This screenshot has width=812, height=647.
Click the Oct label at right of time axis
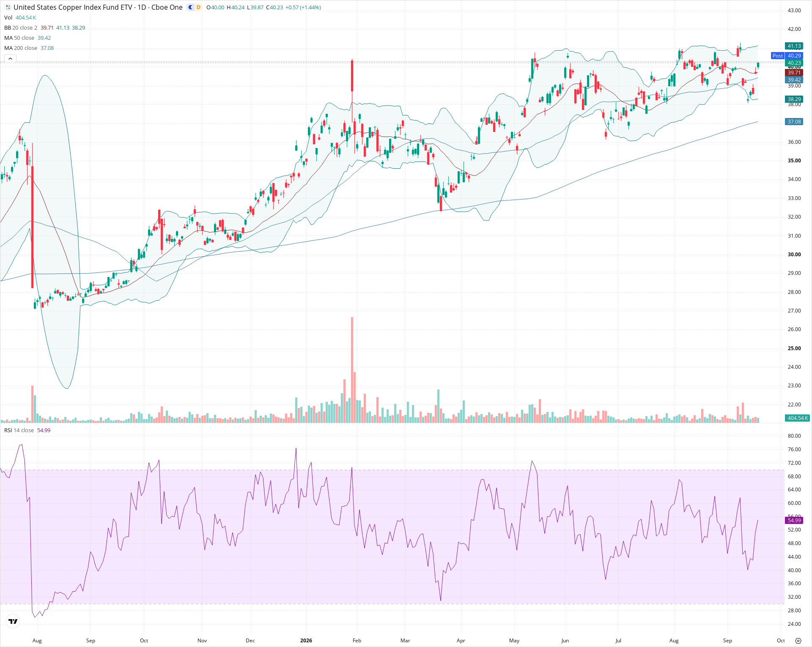781,641
